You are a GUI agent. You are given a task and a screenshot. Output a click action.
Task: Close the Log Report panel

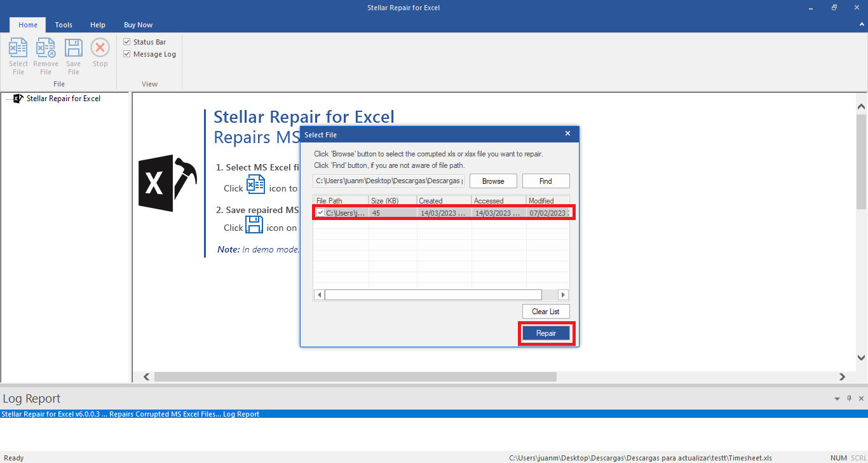pos(861,399)
